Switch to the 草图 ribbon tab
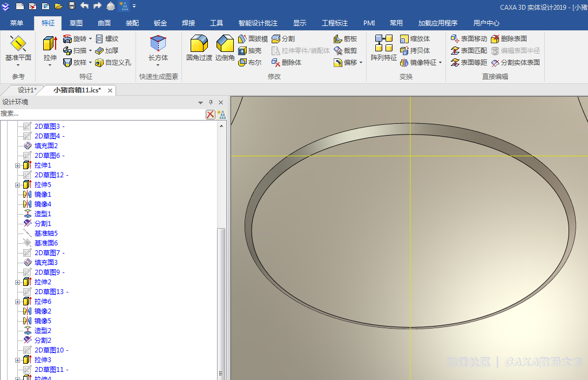The width and height of the screenshot is (588, 380). coord(76,23)
